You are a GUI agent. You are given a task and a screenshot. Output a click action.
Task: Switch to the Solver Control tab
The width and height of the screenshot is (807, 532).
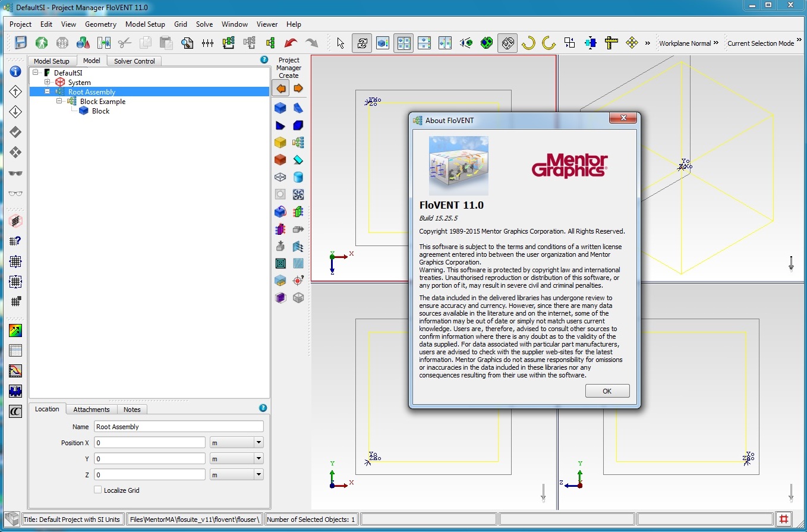point(134,61)
